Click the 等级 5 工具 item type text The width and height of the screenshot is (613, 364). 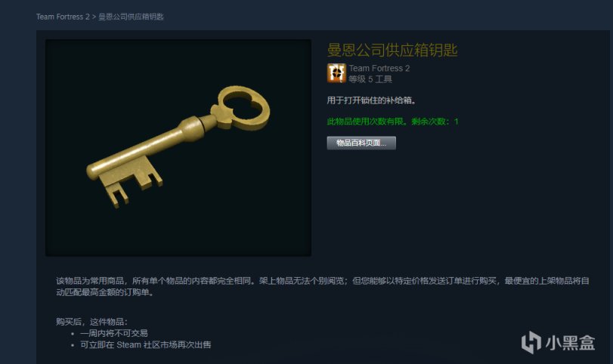pos(370,79)
